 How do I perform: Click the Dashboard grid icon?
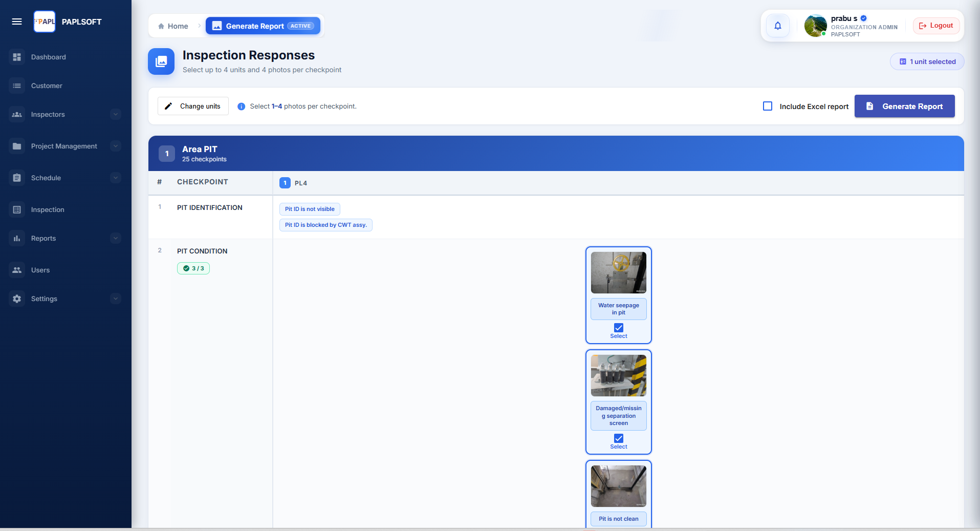(x=17, y=57)
